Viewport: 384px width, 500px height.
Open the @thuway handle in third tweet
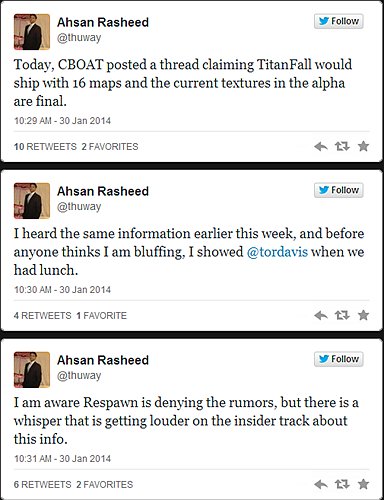[x=79, y=376]
